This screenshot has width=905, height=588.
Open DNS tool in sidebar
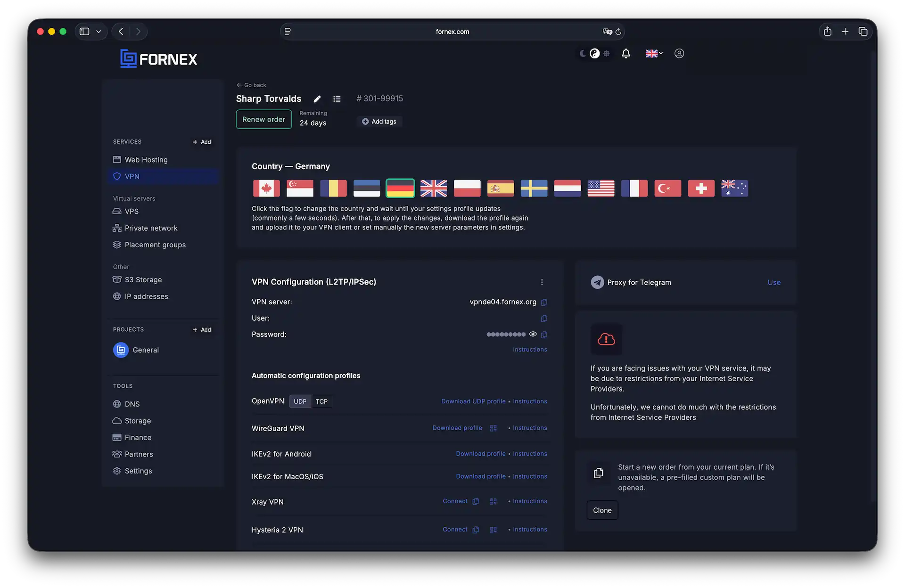163,404
